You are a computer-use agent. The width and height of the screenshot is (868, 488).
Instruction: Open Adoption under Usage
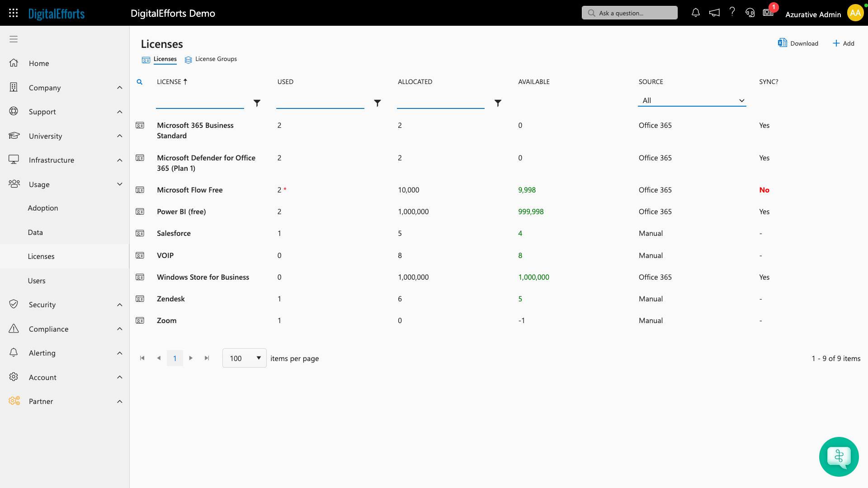pos(43,208)
